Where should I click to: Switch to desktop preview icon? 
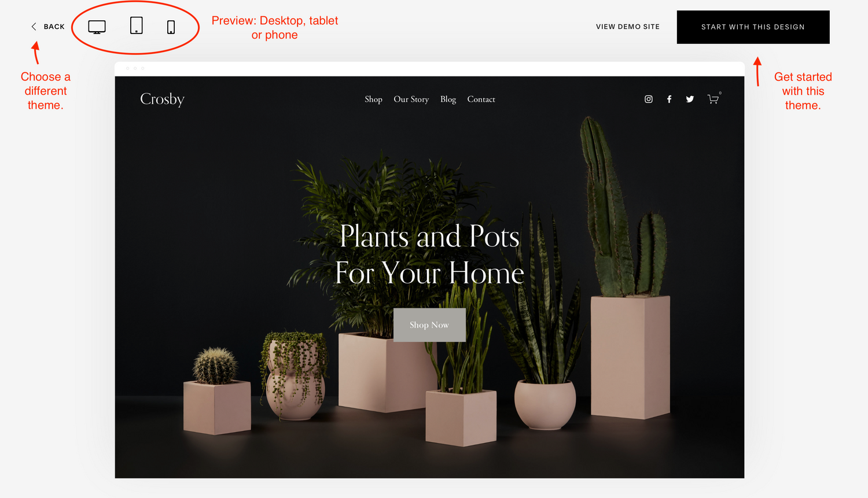tap(97, 27)
